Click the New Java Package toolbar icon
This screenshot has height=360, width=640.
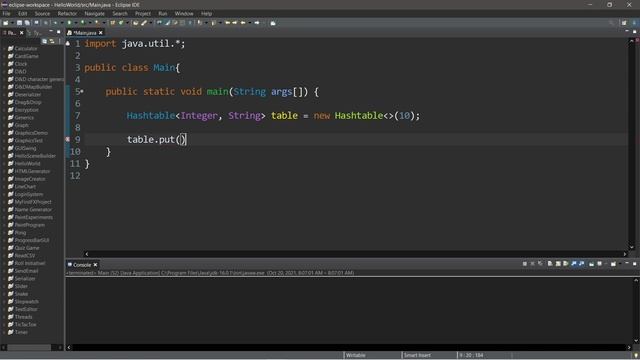click(x=112, y=23)
